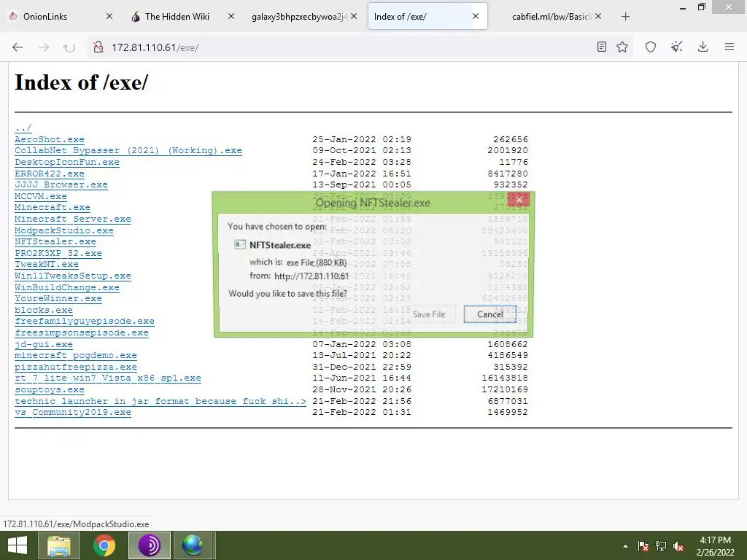Open the pizzahutfreepizza.exe link
The image size is (747, 560).
point(76,367)
